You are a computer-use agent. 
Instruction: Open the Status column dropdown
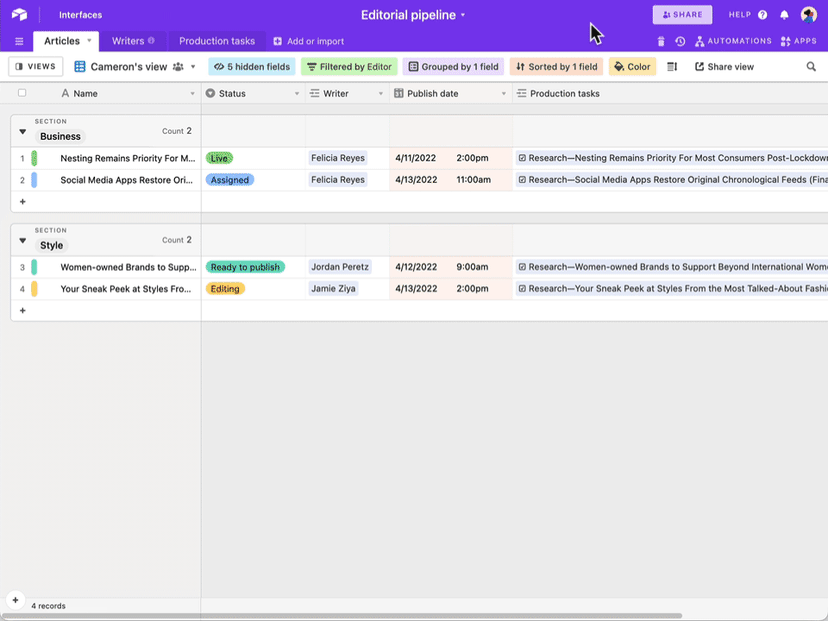coord(296,92)
